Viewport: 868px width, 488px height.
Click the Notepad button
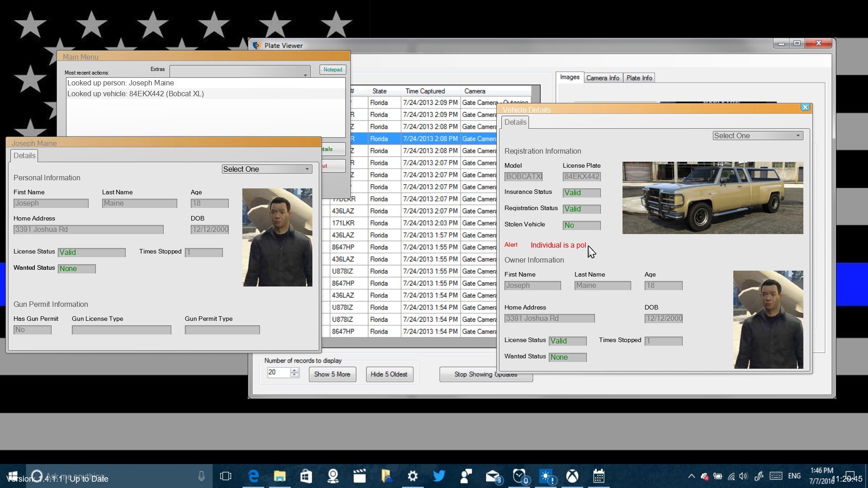coord(333,70)
